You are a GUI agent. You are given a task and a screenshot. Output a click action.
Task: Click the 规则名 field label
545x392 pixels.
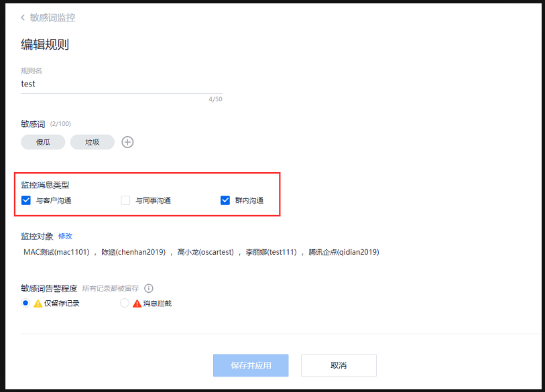[x=32, y=71]
